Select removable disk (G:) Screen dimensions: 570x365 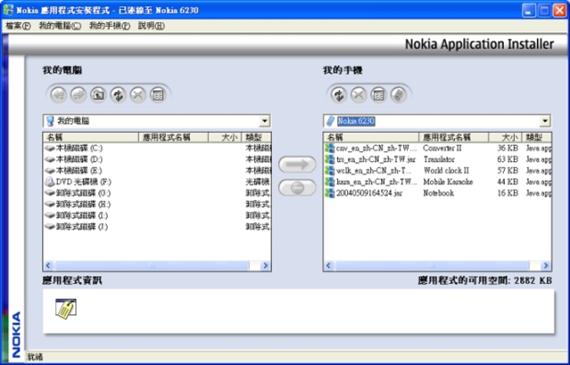[78, 193]
